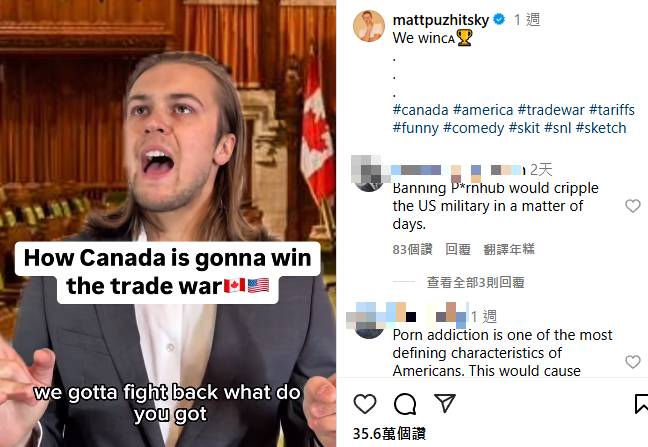Screen dimensions: 648x447
Task: View the 35.6萬個讚 likes count
Action: [x=389, y=434]
